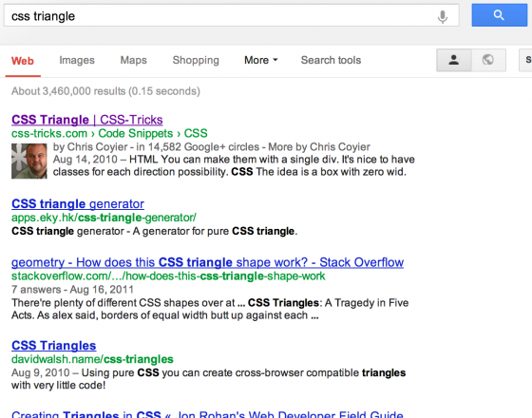Viewport: 532px width, 418px height.
Task: Switch to the Maps tab
Action: (x=133, y=60)
